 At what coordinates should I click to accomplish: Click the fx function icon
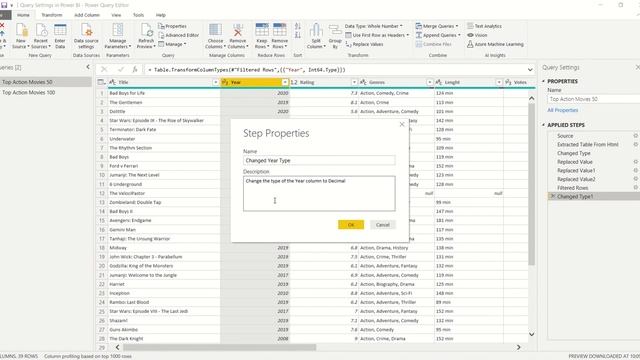135,70
